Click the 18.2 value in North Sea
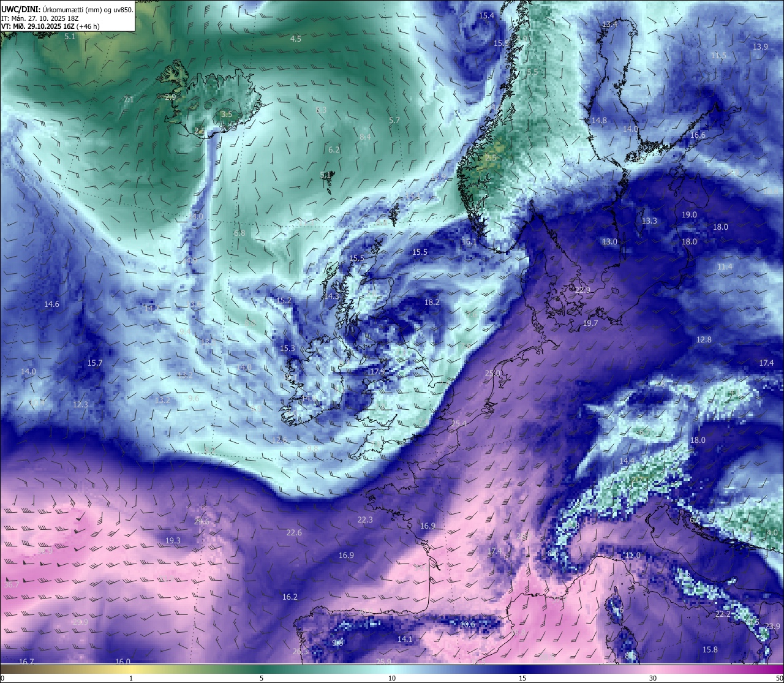 (x=432, y=302)
